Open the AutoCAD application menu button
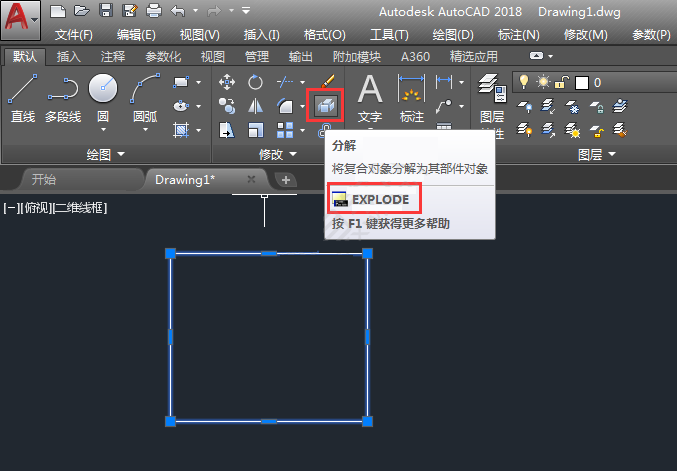 (x=20, y=20)
